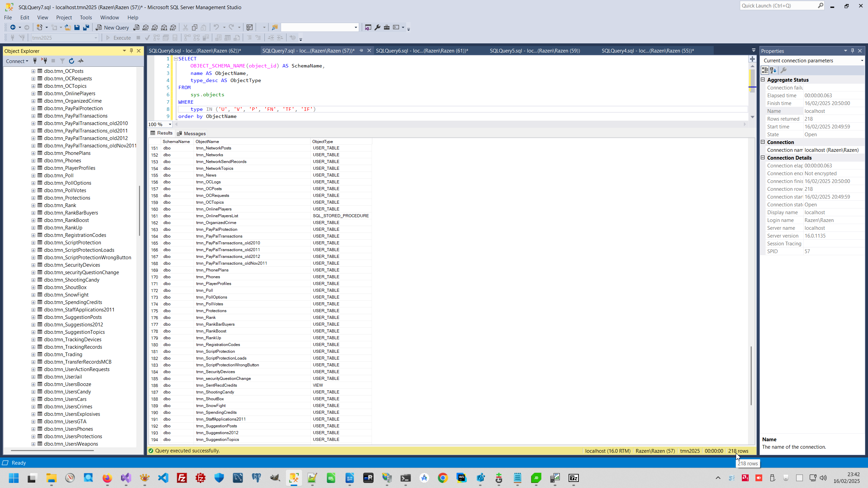This screenshot has width=868, height=488.
Task: Switch Properties to Alphabetical view
Action: [773, 70]
